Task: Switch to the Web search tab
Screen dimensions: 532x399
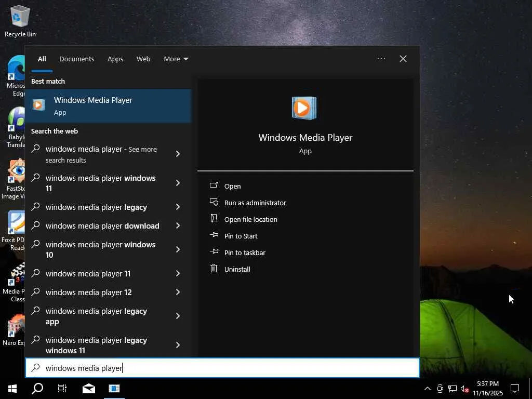Action: [x=143, y=59]
